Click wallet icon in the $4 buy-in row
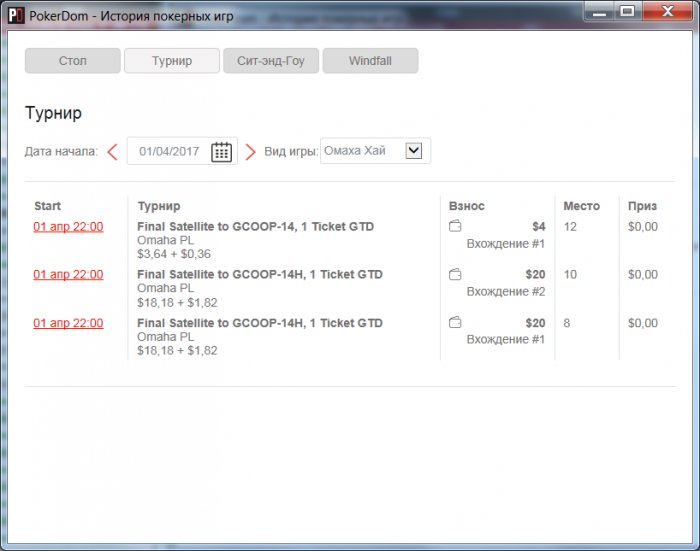 coord(455,226)
